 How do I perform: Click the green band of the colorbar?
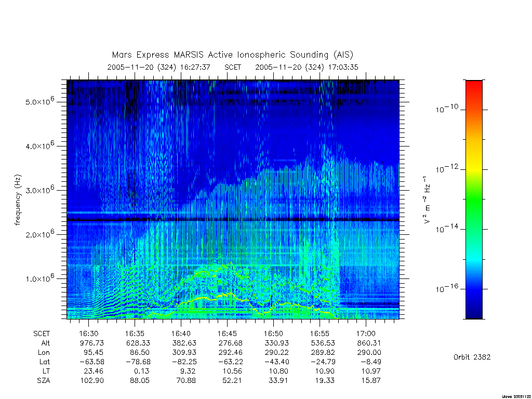click(x=474, y=200)
